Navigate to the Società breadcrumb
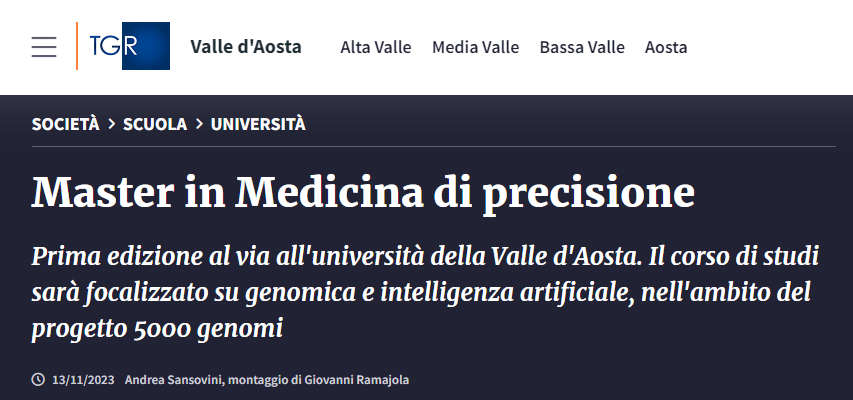The width and height of the screenshot is (853, 400). point(65,124)
